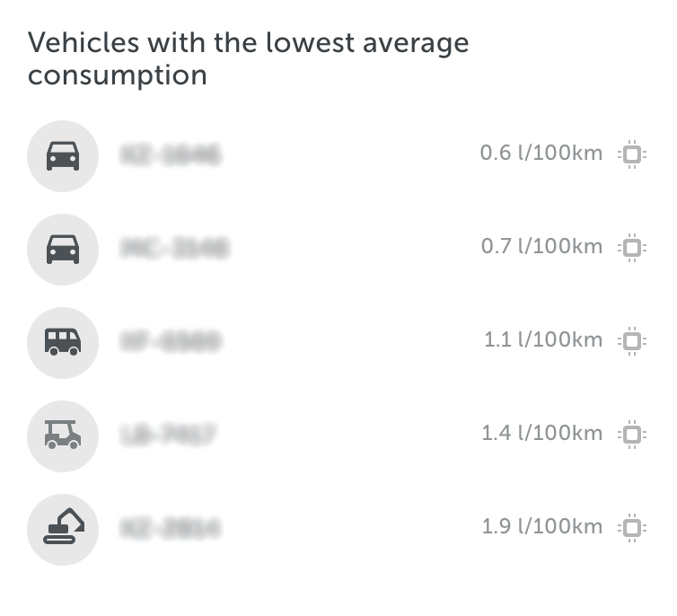Image resolution: width=677 pixels, height=616 pixels.
Task: Click the car icon beside 0.6 l/100km
Action: [63, 156]
